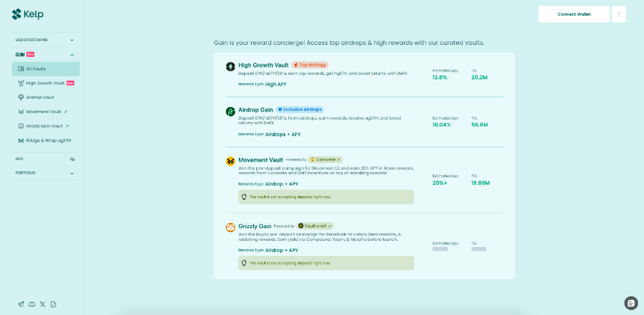Screen dimensions: 644x315
Task: Open the Grizzly Gain card title
Action: pyautogui.click(x=255, y=226)
